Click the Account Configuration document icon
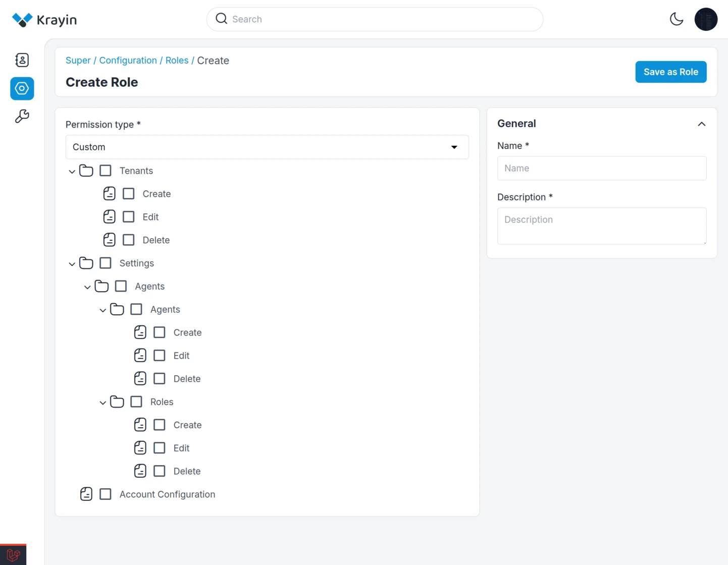The image size is (728, 565). [86, 494]
